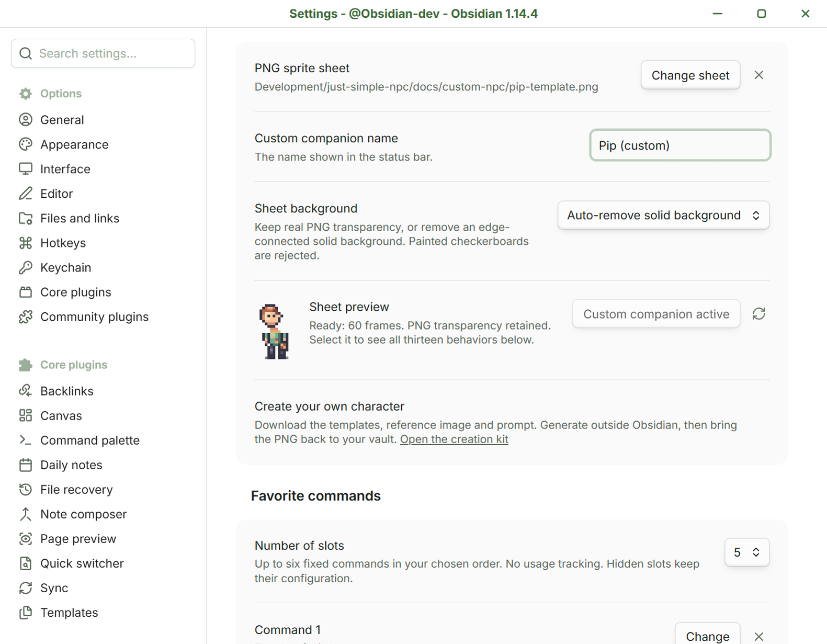Click the Sync arrows icon in sidebar
The width and height of the screenshot is (827, 644).
pos(26,587)
